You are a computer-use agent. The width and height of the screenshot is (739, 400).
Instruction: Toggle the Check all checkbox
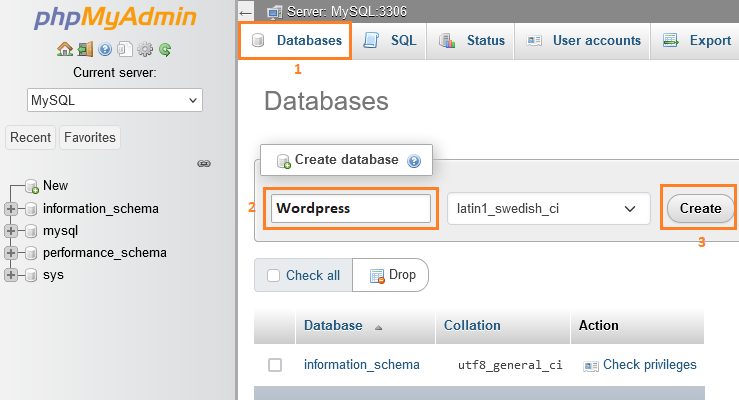pyautogui.click(x=273, y=275)
